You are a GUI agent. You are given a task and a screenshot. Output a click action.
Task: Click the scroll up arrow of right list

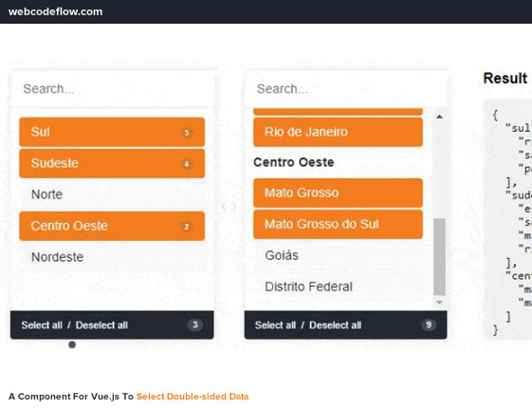(x=439, y=117)
